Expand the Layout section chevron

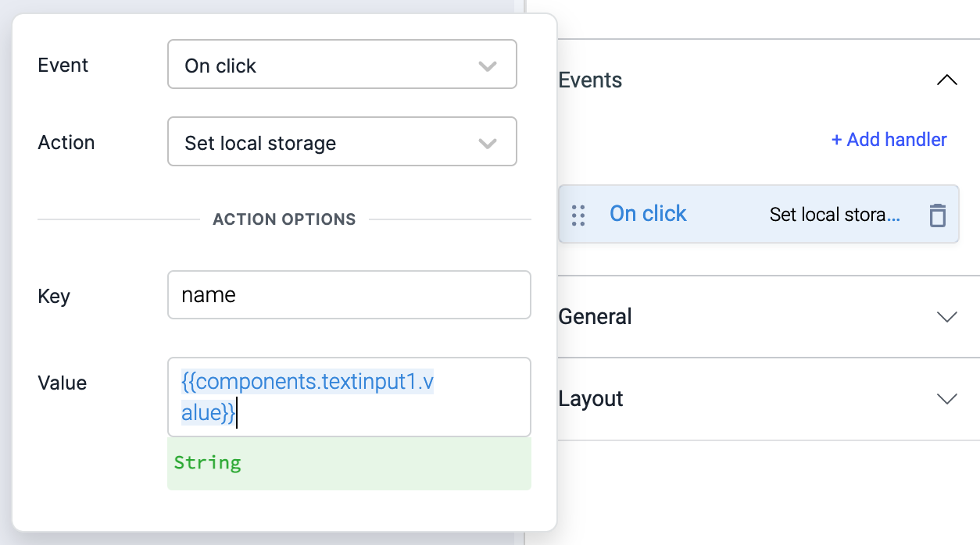coord(946,398)
